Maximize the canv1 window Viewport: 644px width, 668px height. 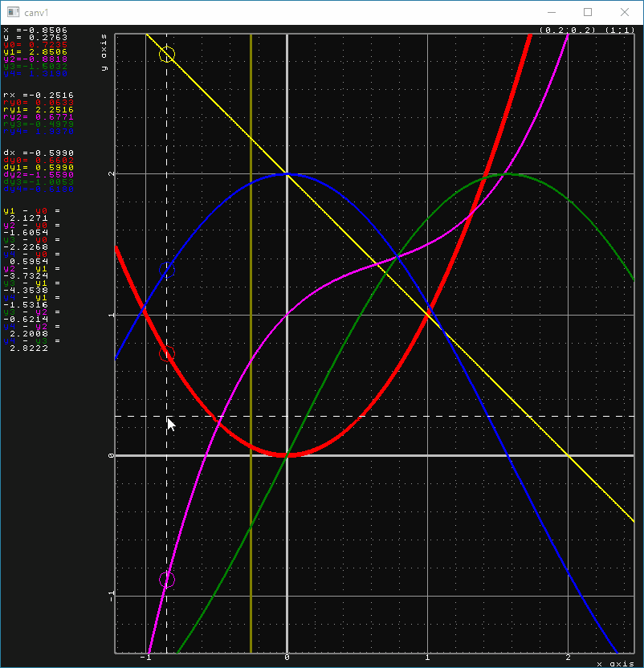point(588,12)
